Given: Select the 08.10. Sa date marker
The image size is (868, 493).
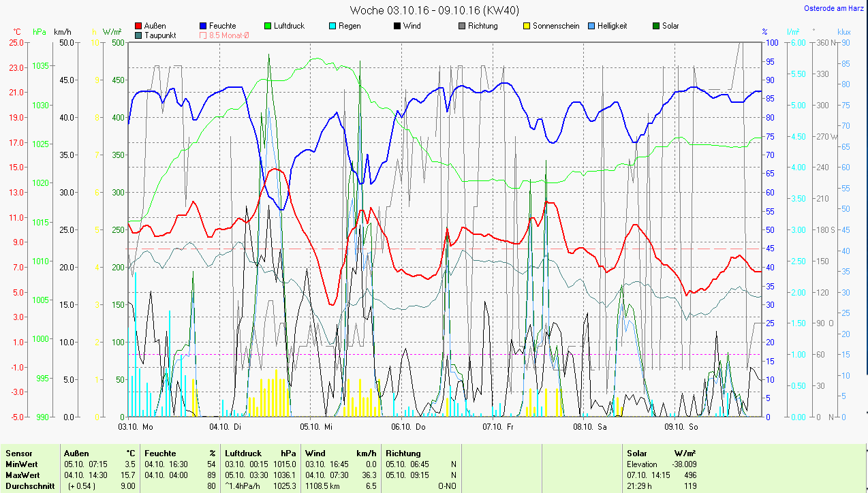Looking at the screenshot, I should pyautogui.click(x=590, y=427).
